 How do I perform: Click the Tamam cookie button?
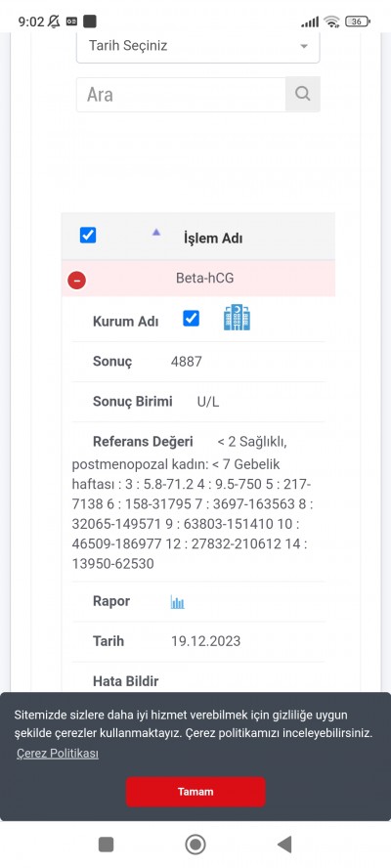195,792
